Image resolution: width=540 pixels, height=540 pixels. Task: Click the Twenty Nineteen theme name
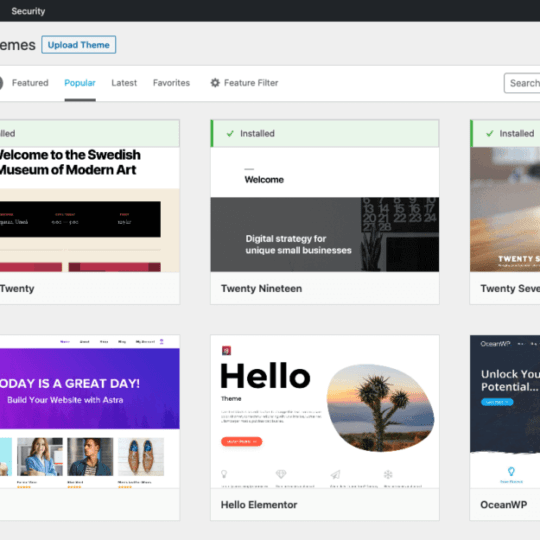261,288
